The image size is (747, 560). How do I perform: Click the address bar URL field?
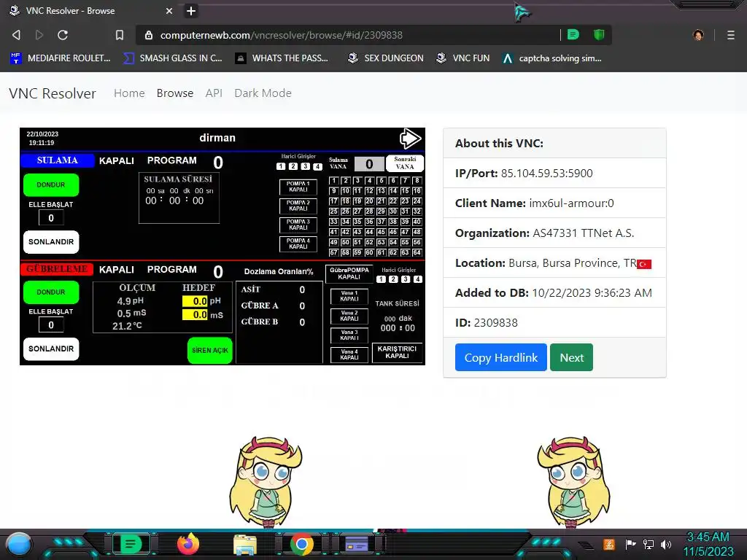tap(348, 35)
